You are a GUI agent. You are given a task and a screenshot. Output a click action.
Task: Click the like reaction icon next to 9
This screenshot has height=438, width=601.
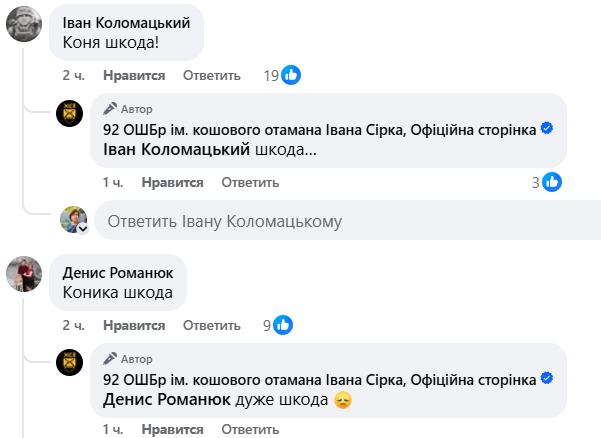(283, 325)
